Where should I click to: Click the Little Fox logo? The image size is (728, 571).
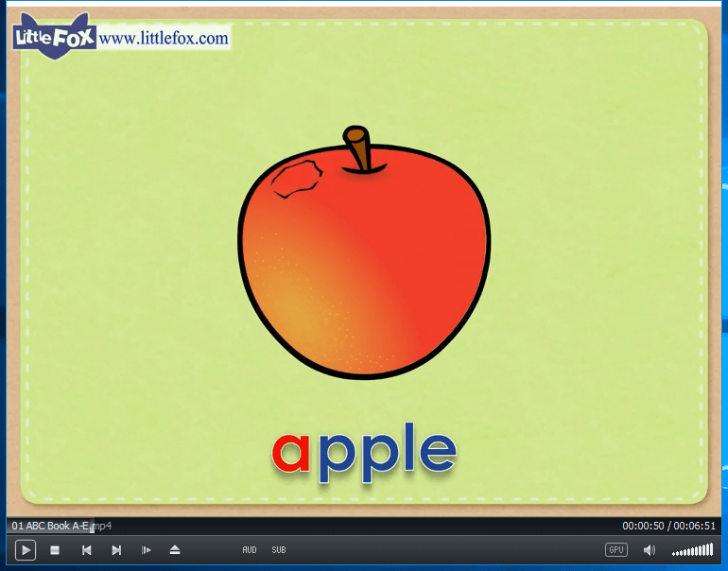(54, 36)
